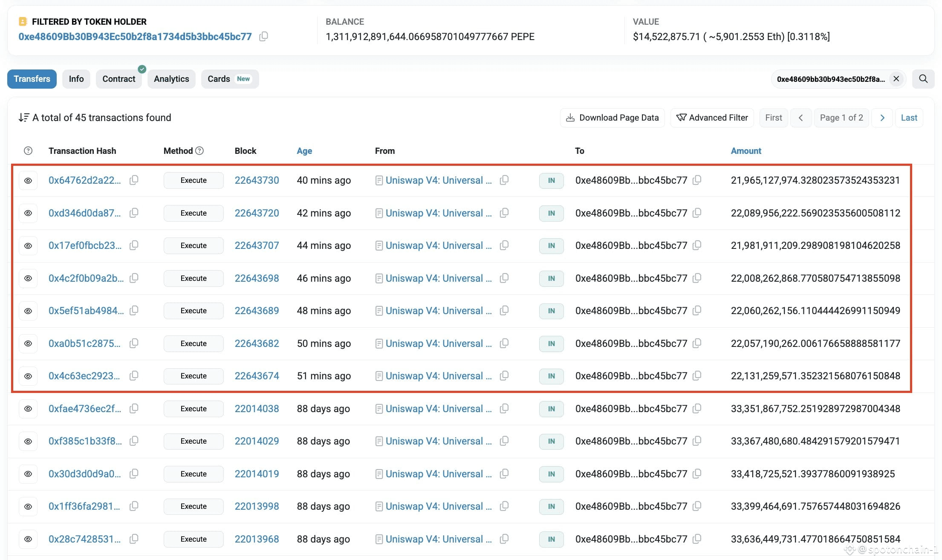Image resolution: width=942 pixels, height=560 pixels.
Task: Copy transaction hash 0x64762d2a22...
Action: (134, 180)
